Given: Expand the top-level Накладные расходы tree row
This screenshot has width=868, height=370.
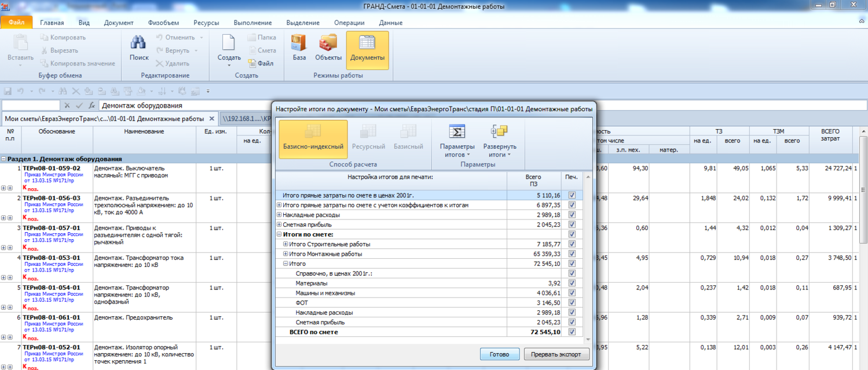Looking at the screenshot, I should [280, 215].
